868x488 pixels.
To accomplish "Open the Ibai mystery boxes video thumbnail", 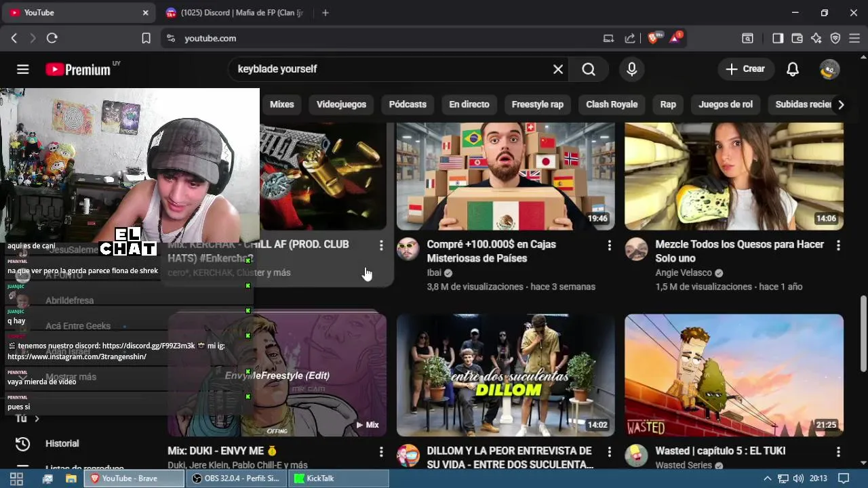I will (x=505, y=176).
